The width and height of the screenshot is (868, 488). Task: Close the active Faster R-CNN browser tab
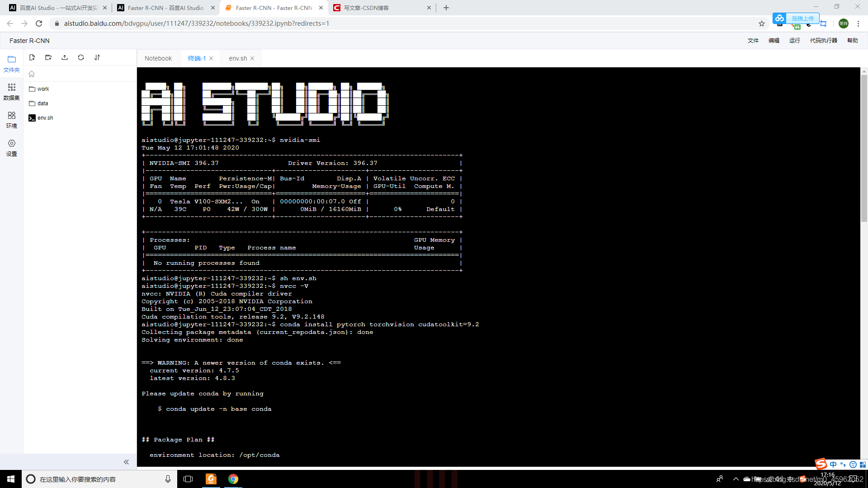click(x=321, y=8)
